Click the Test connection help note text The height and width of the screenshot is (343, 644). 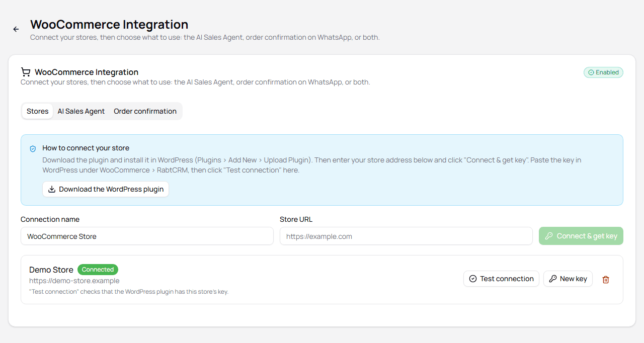coord(129,292)
